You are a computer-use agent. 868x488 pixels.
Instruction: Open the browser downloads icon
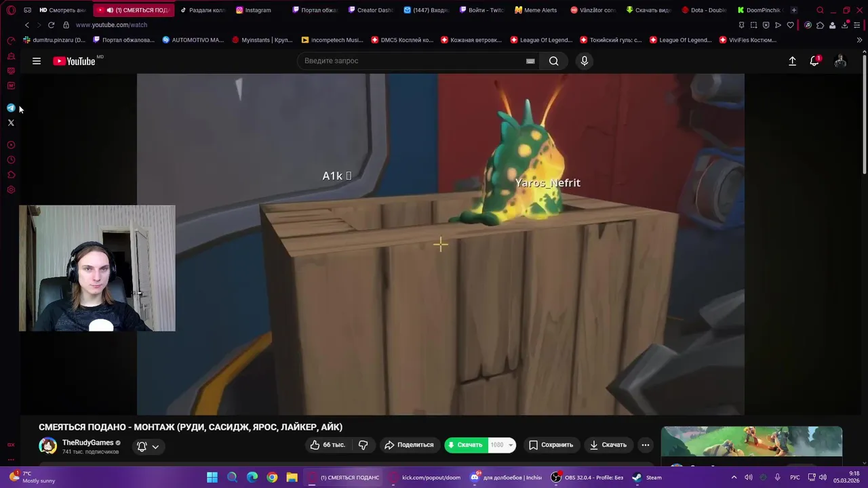click(845, 25)
